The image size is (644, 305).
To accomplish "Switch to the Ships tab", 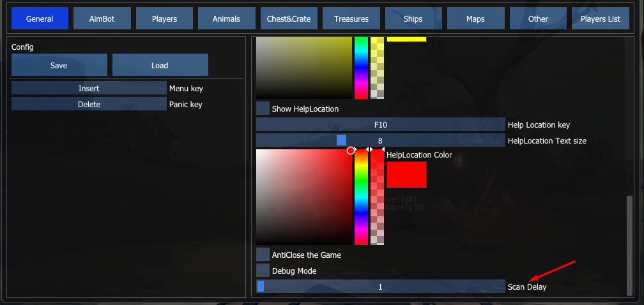I will click(413, 19).
